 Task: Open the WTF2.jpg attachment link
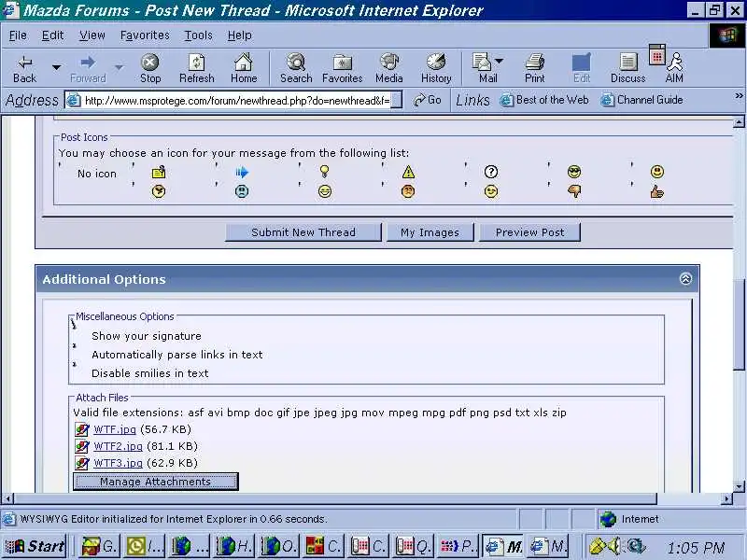coord(118,446)
